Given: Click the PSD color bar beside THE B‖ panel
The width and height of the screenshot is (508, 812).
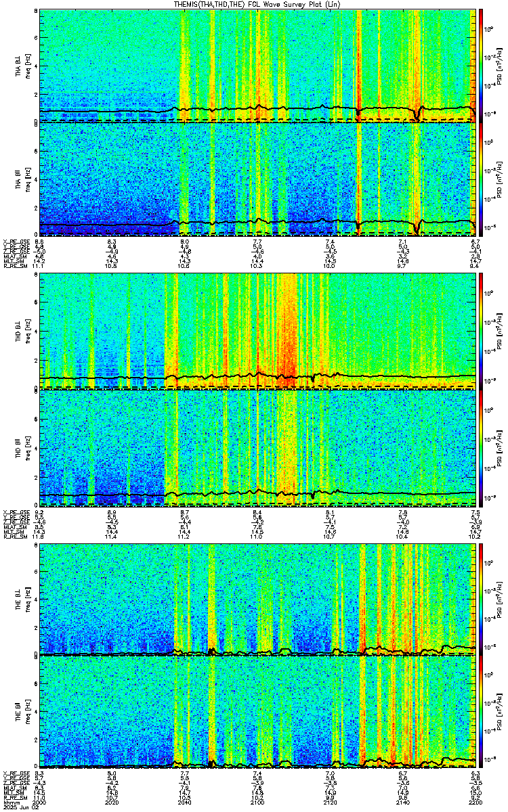Looking at the screenshot, I should (481, 713).
